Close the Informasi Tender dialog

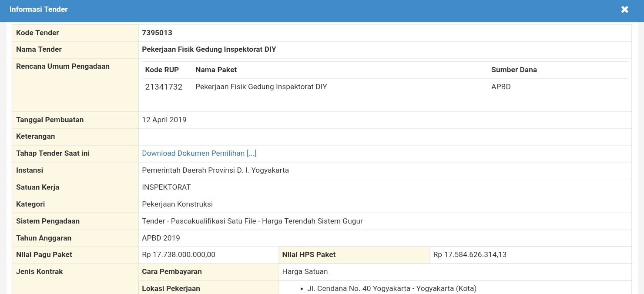pos(624,10)
